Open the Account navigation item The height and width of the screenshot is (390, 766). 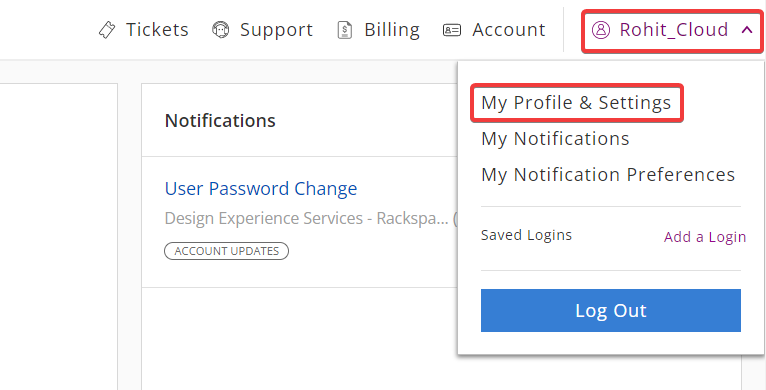coord(494,30)
